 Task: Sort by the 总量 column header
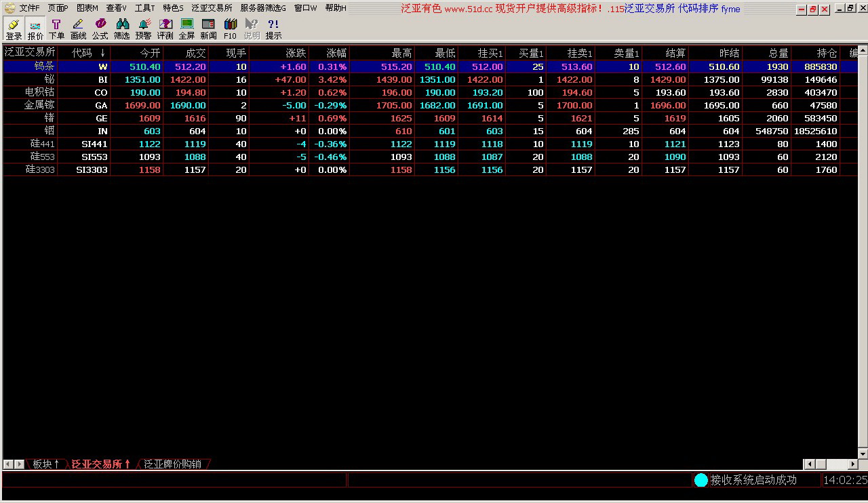[767, 53]
